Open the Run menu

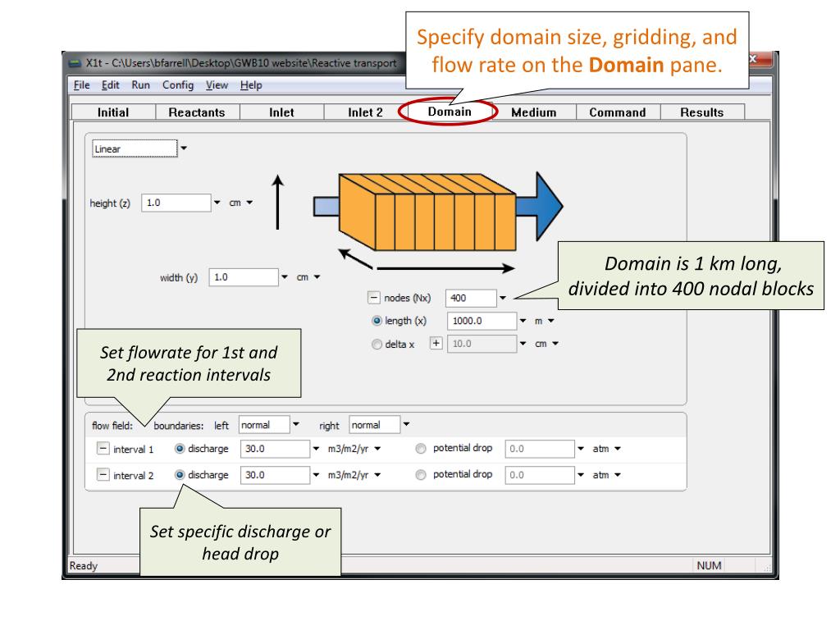[142, 85]
